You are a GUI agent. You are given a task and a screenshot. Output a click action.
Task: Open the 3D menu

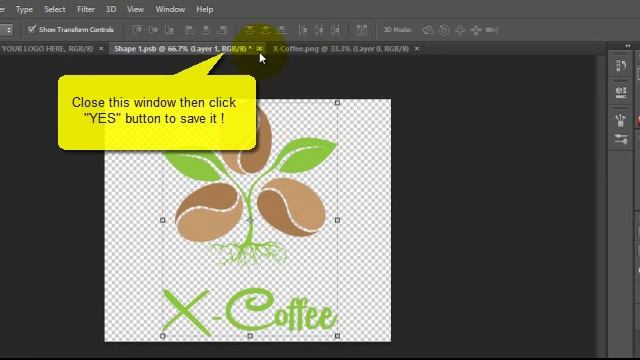111,9
